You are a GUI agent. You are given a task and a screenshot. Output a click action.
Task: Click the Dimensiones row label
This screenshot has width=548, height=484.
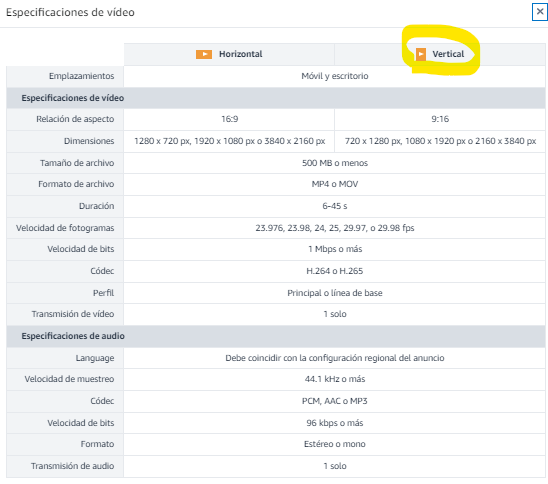pyautogui.click(x=89, y=141)
